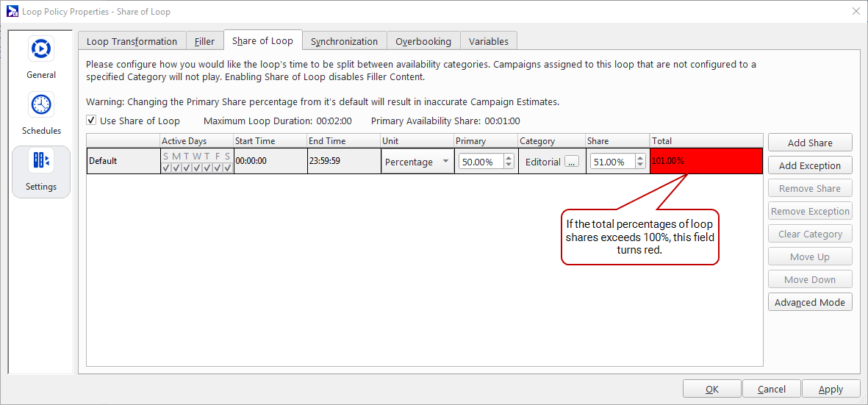
Task: Uncheck Sunday in Active Days
Action: point(166,168)
